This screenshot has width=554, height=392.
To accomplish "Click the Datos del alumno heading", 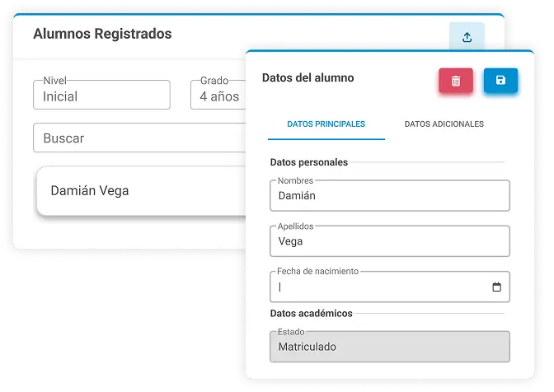I will click(308, 78).
